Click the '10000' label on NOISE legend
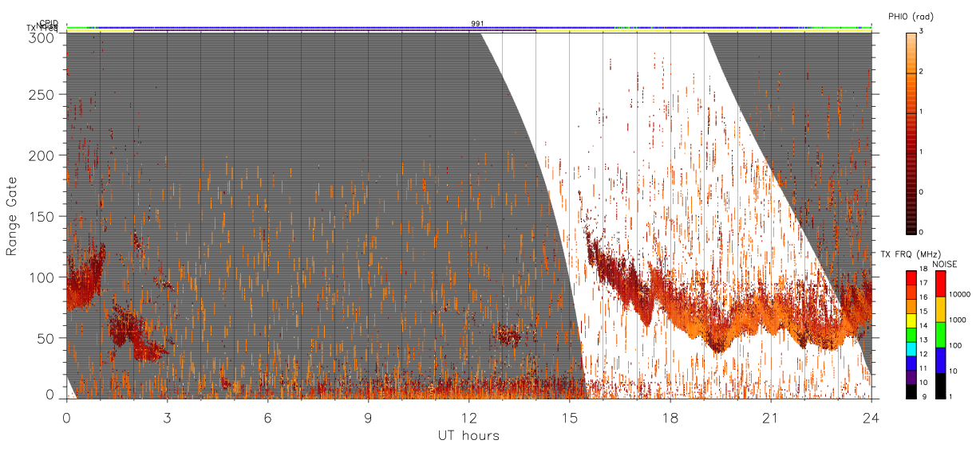The image size is (980, 452). (x=960, y=294)
